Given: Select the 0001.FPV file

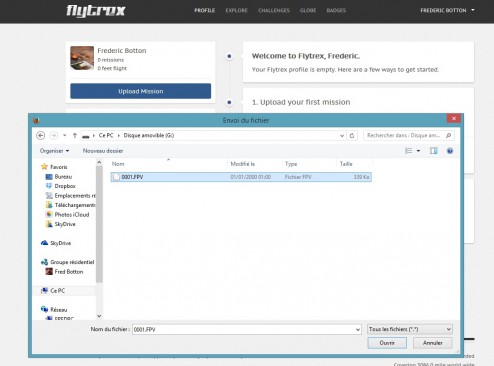Looking at the screenshot, I should click(x=241, y=177).
